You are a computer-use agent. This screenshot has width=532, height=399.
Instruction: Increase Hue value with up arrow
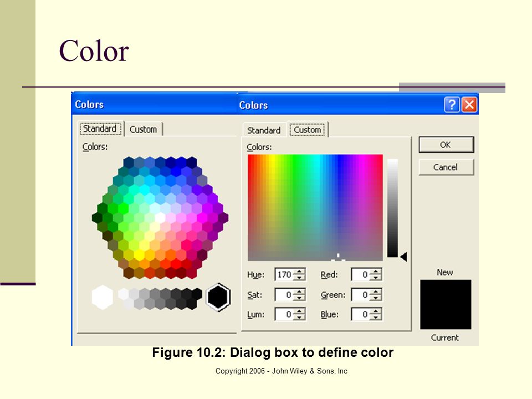(299, 272)
